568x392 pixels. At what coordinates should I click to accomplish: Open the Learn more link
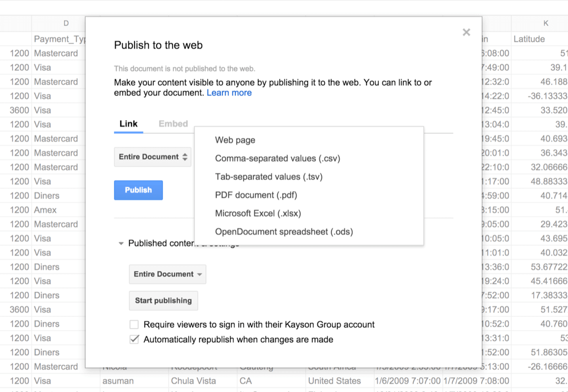point(229,93)
